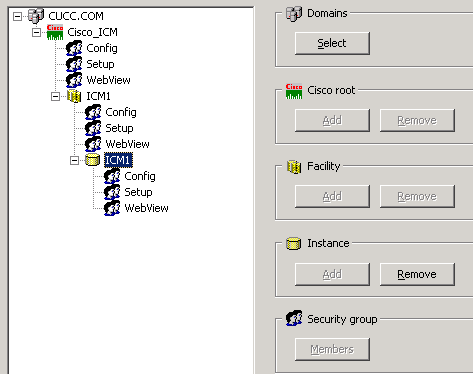Click the Cisco root group label
This screenshot has height=374, width=473.
(331, 90)
